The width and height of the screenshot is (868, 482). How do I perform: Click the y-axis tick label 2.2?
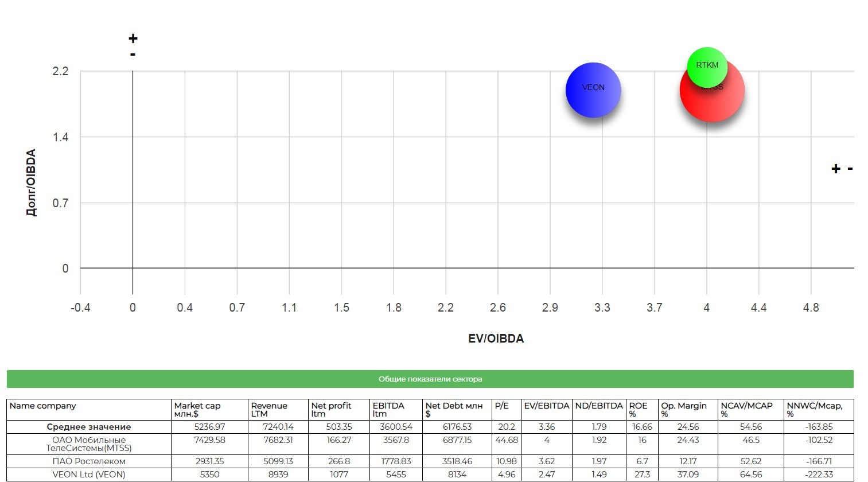click(x=60, y=71)
